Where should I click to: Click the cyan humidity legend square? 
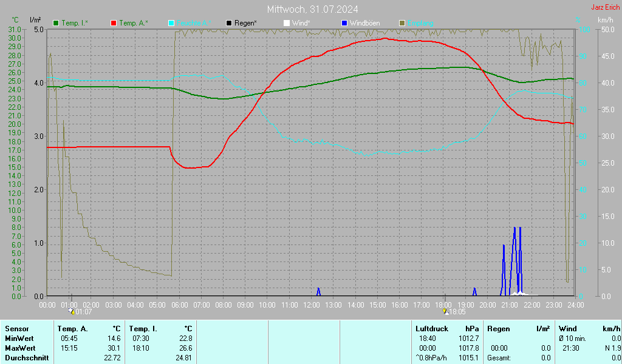point(171,23)
